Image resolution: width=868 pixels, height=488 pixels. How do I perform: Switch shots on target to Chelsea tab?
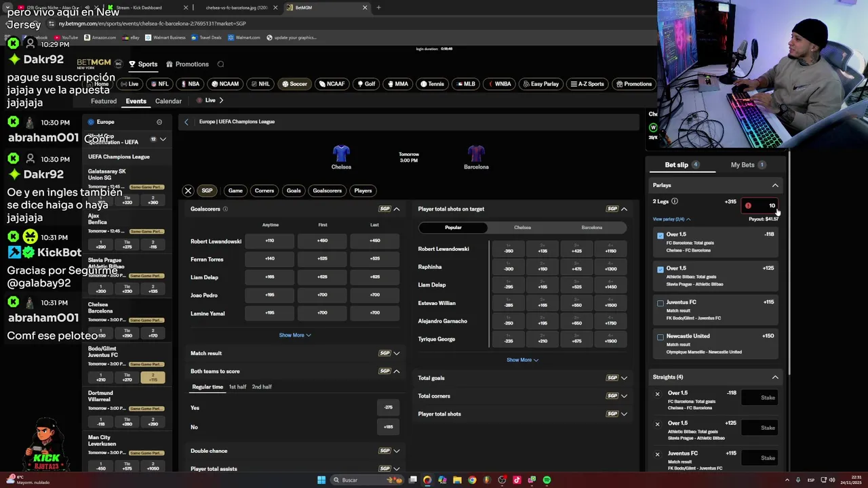pos(522,228)
